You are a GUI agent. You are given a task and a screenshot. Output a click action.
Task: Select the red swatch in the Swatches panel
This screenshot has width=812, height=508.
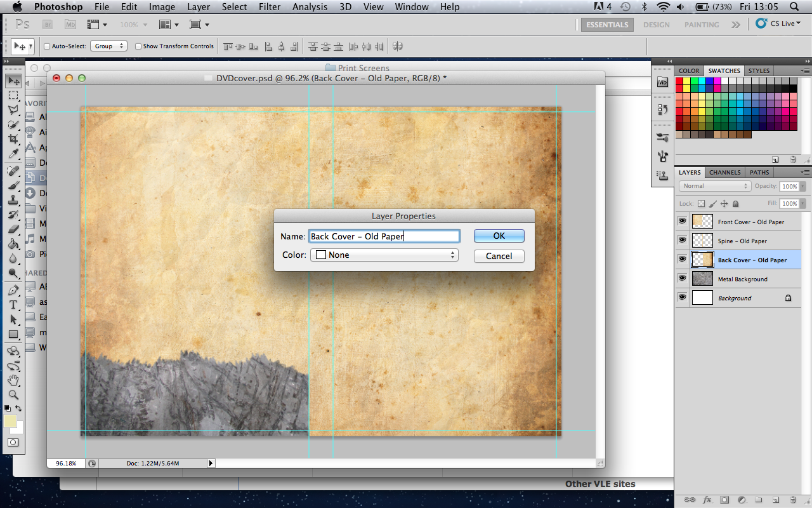point(681,81)
